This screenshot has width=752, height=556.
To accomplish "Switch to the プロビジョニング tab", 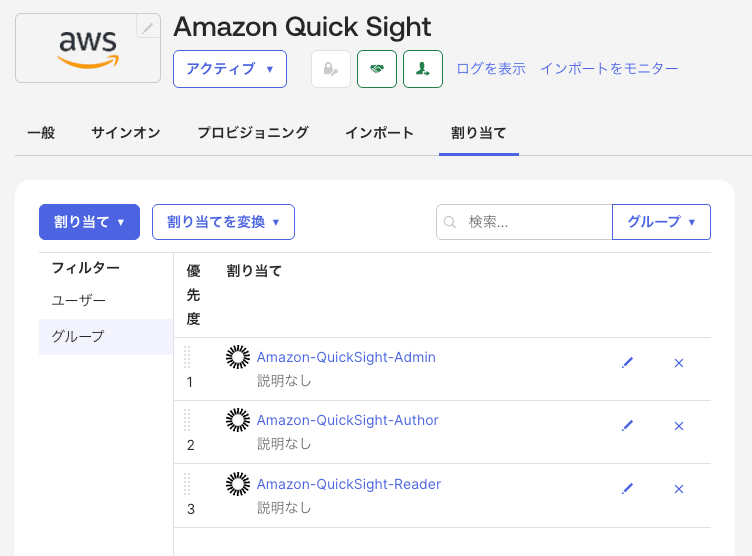I will coord(252,133).
